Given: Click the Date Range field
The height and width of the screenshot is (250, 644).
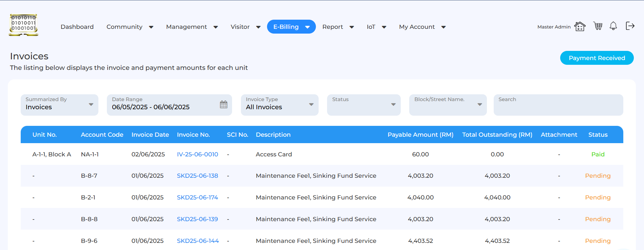Looking at the screenshot, I should pos(169,105).
